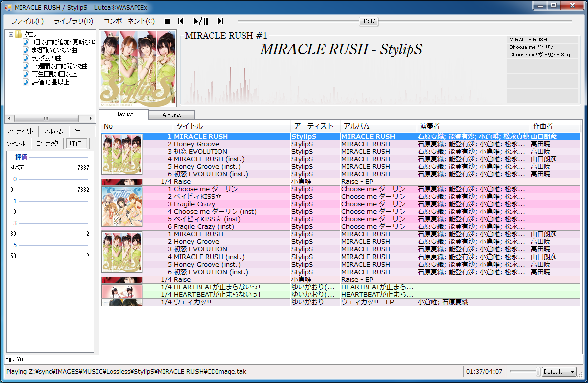Select the first Honey Groove track row

coord(361,144)
